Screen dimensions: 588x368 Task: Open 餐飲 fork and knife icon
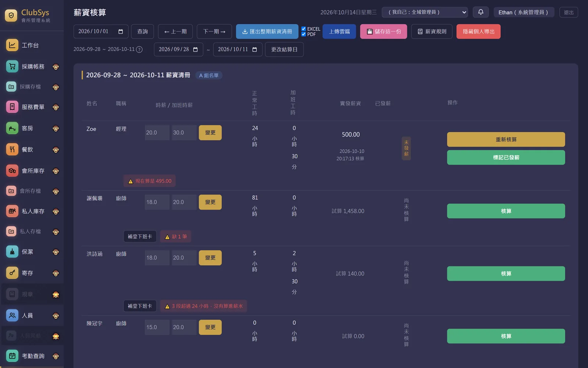click(x=12, y=149)
